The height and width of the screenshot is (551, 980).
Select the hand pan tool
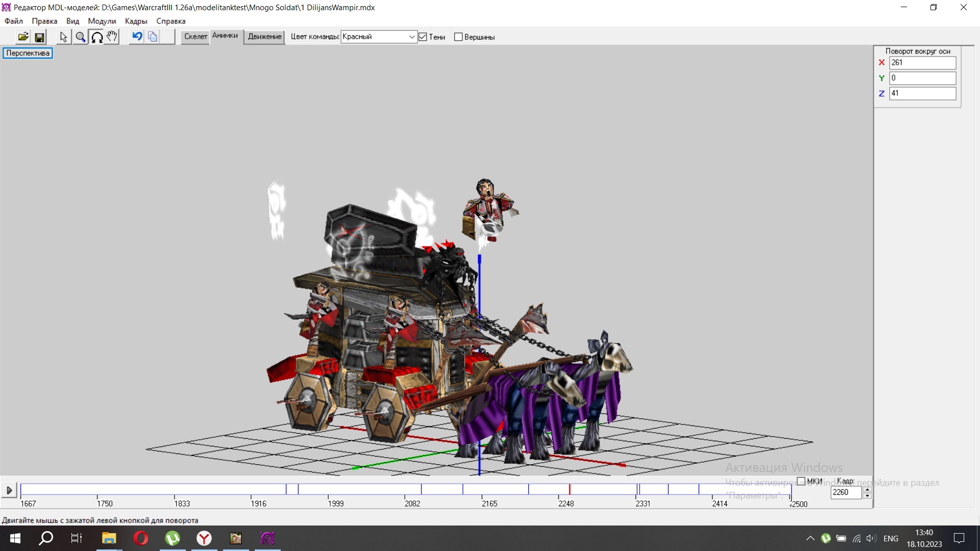(112, 37)
